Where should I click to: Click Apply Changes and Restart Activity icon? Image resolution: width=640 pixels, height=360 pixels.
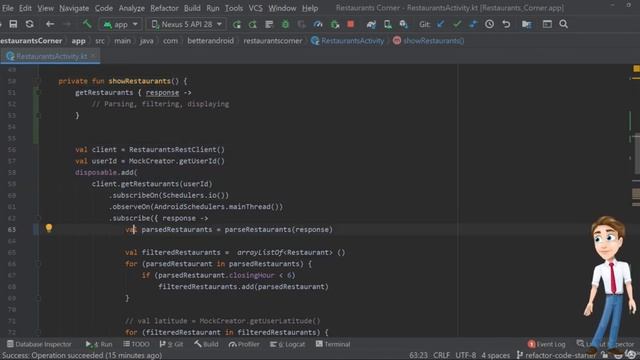coord(253,24)
